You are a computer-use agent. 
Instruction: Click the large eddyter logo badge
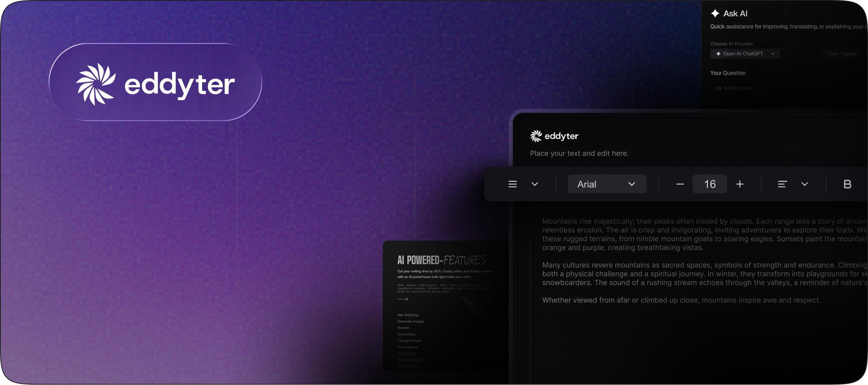click(x=155, y=82)
